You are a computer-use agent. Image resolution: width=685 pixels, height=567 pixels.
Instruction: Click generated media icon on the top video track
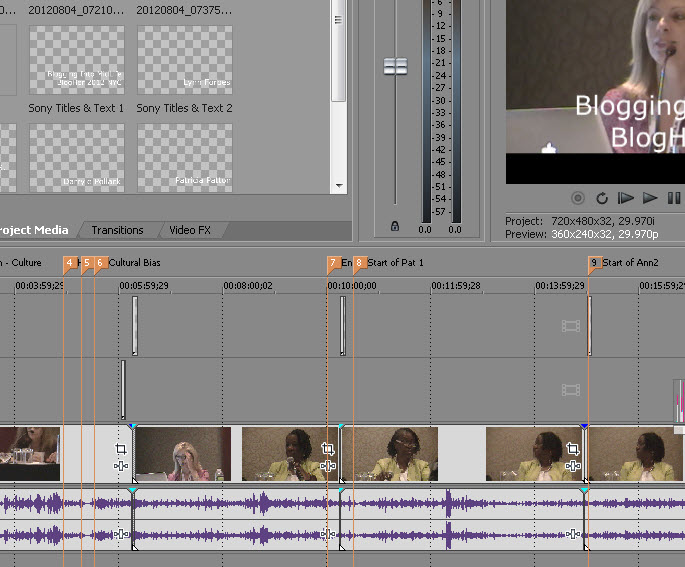(571, 326)
